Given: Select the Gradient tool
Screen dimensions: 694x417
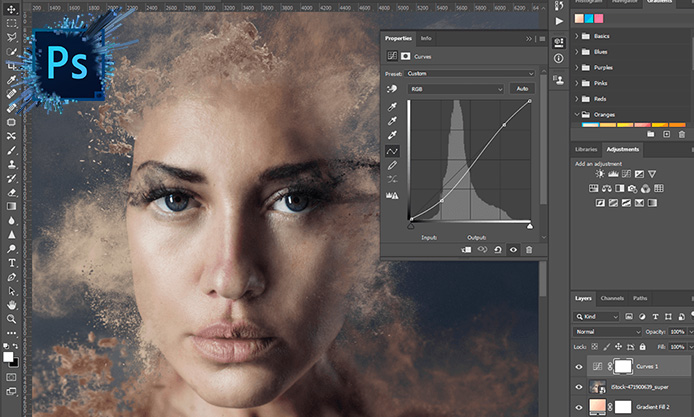Looking at the screenshot, I should pos(12,206).
